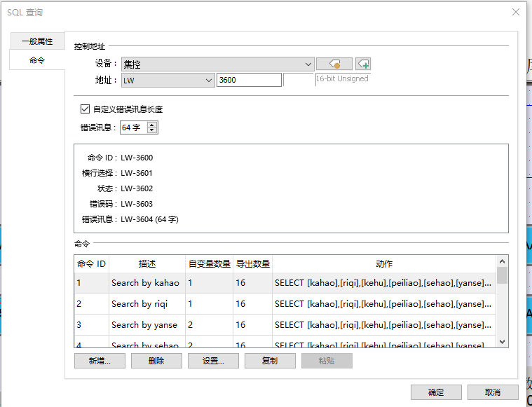
Task: Click the 命令 ID column header
Action: [92, 264]
